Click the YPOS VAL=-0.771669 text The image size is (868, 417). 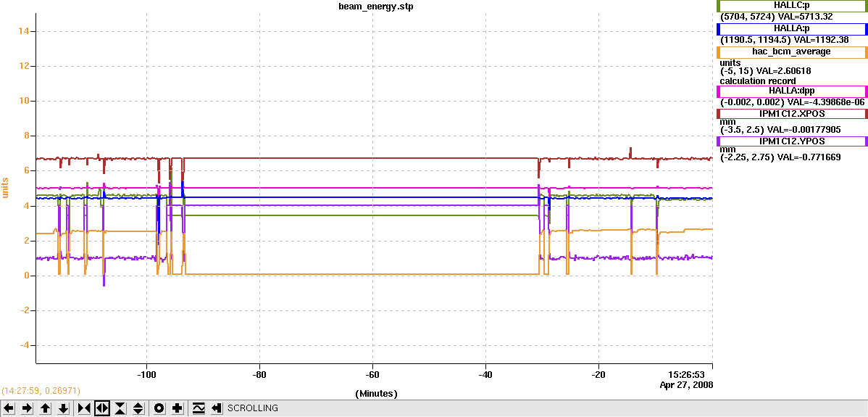pos(809,157)
